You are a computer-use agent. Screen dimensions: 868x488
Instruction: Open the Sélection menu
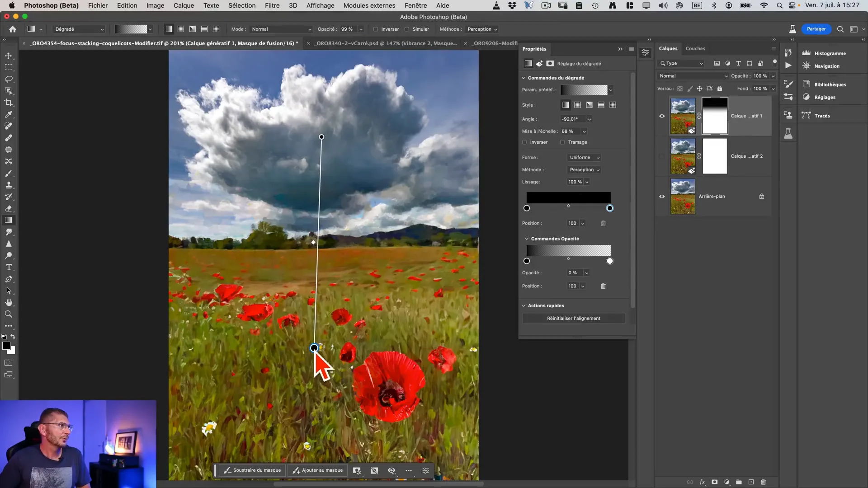[242, 5]
